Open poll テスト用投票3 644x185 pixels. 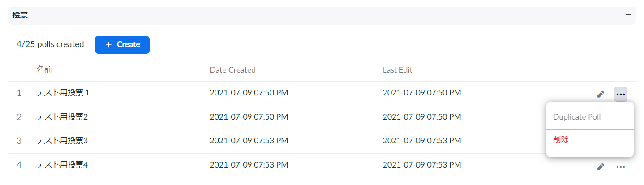(x=62, y=141)
